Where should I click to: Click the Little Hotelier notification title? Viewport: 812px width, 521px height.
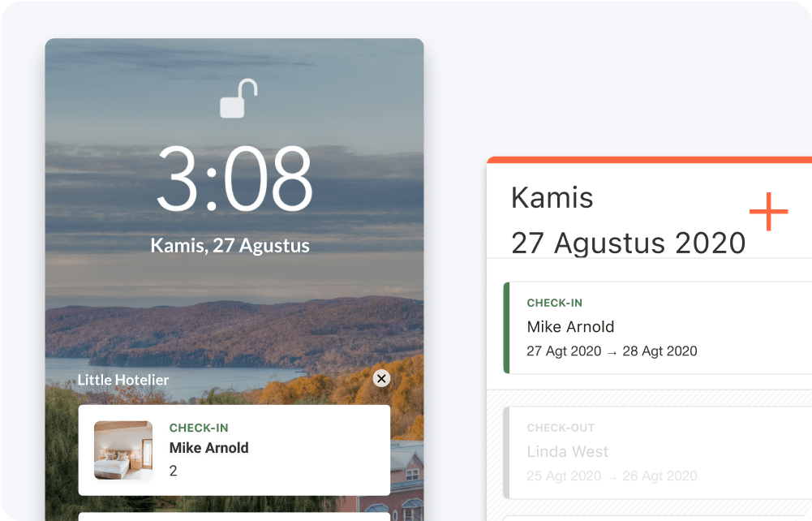pyautogui.click(x=123, y=380)
